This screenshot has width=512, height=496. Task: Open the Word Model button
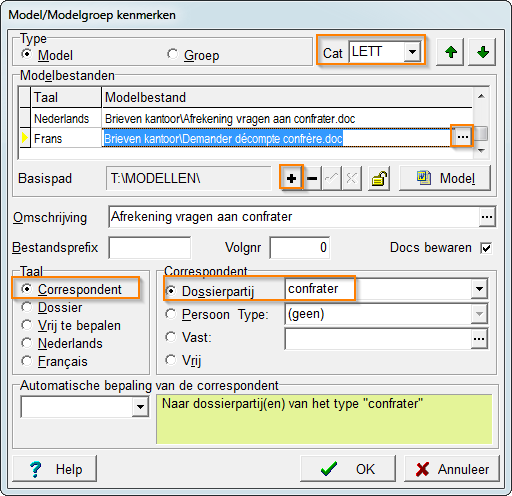pyautogui.click(x=445, y=178)
